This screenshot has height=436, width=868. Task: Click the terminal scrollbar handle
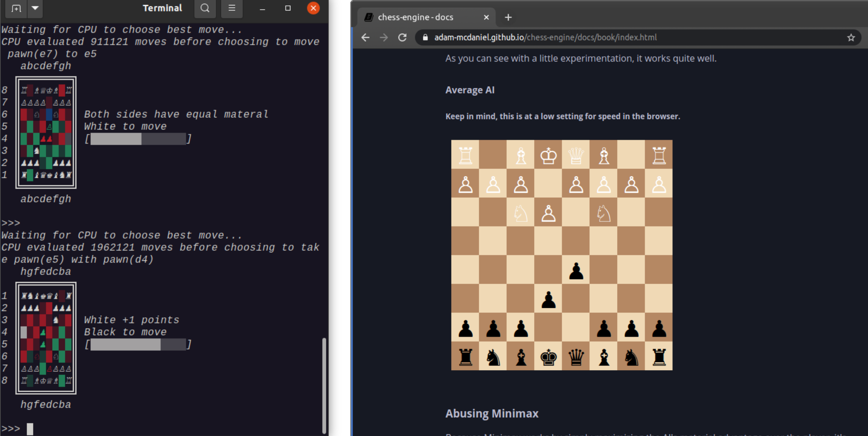click(x=324, y=385)
